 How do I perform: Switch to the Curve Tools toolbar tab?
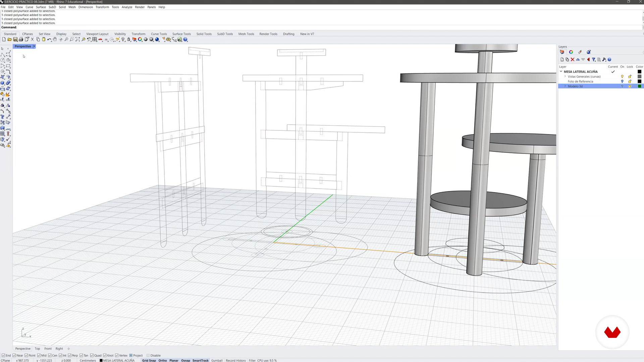(159, 34)
